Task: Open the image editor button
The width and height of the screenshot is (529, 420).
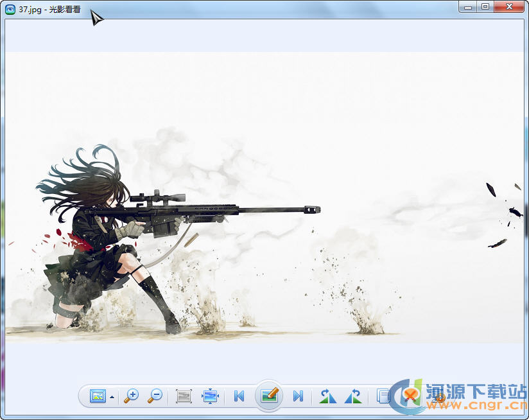Action: click(x=270, y=396)
